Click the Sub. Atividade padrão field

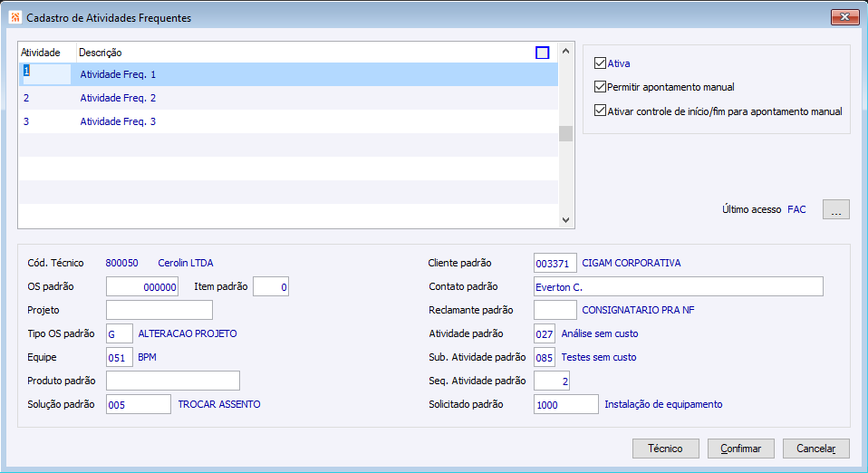tap(545, 358)
